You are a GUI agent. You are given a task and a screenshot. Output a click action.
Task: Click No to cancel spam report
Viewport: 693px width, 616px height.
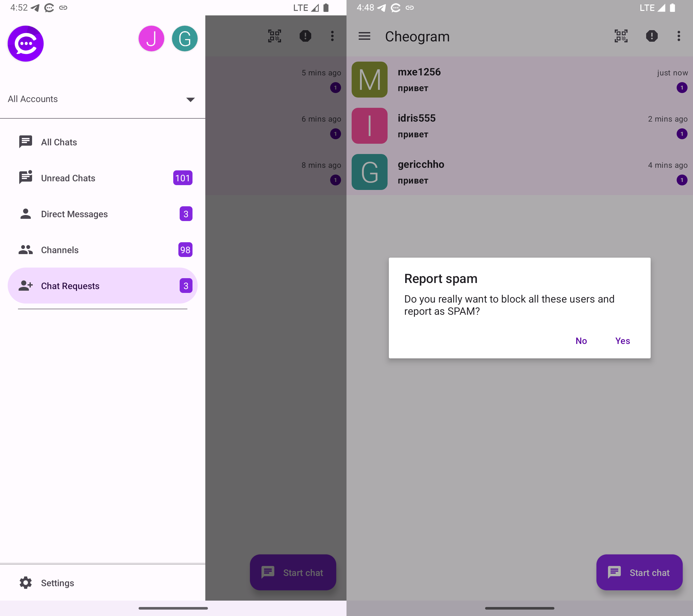point(581,341)
